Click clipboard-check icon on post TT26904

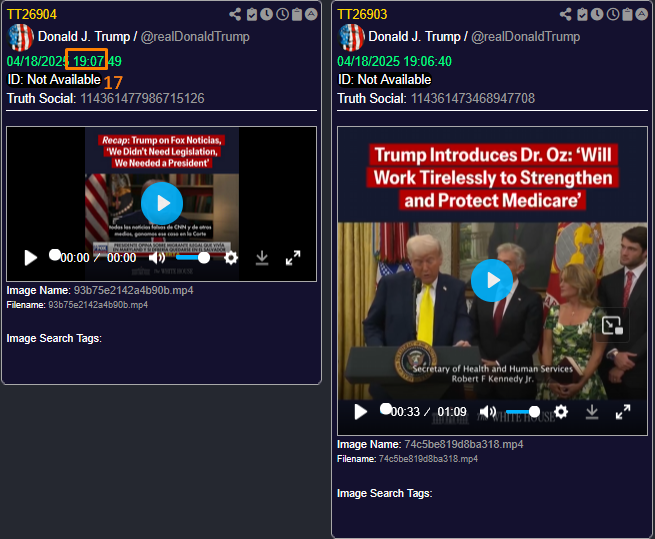point(252,14)
